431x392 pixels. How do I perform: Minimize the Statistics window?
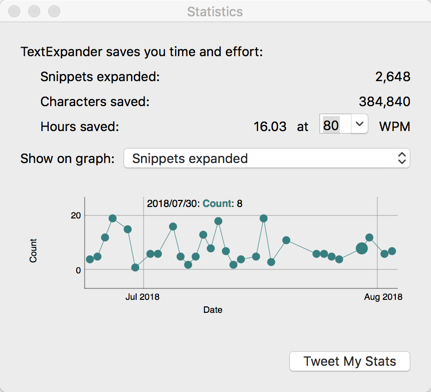point(34,11)
